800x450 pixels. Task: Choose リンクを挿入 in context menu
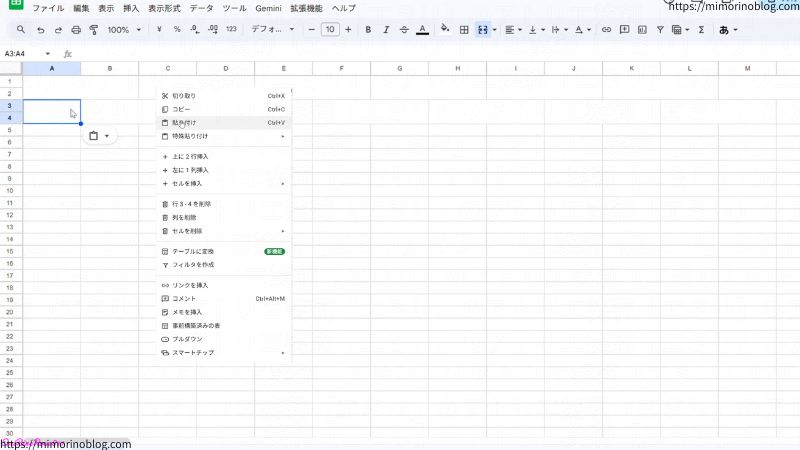223,285
